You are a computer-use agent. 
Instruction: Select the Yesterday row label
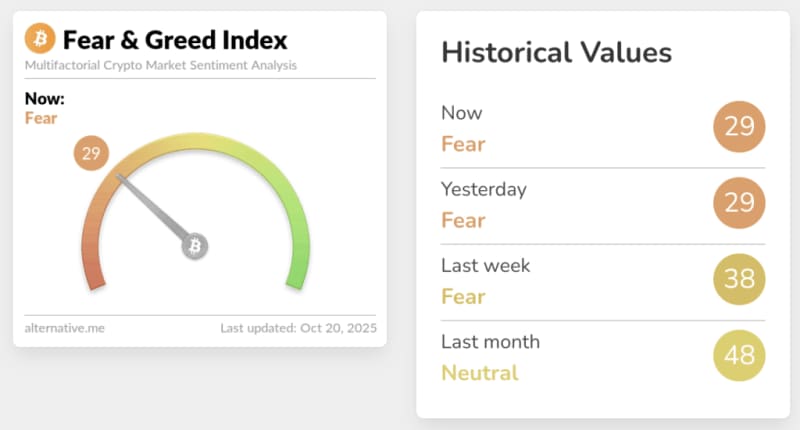click(x=483, y=189)
